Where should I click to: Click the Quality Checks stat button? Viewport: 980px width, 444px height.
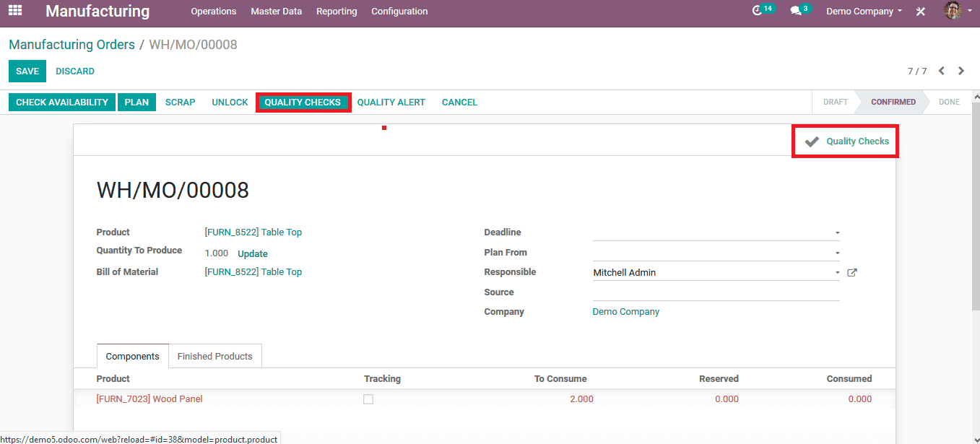(845, 142)
